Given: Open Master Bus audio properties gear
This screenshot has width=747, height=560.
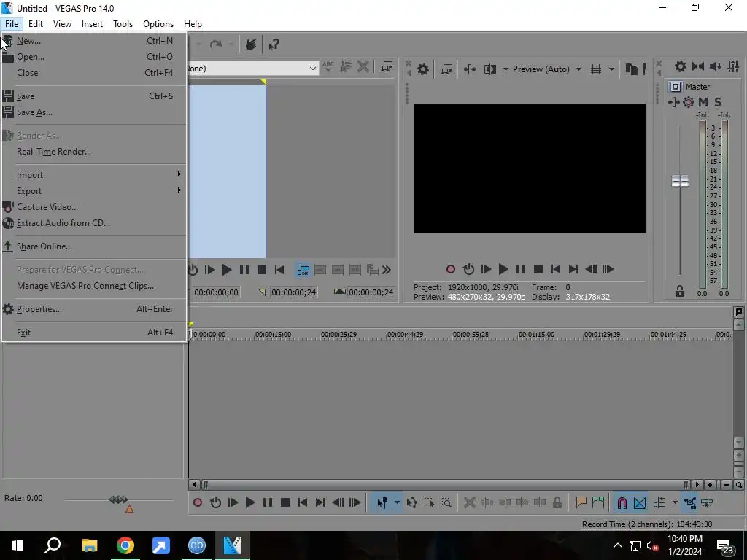Looking at the screenshot, I should click(x=681, y=66).
